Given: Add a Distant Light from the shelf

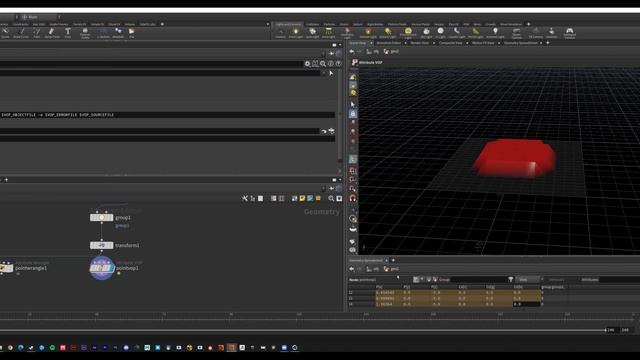Looking at the screenshot, I should click(387, 33).
